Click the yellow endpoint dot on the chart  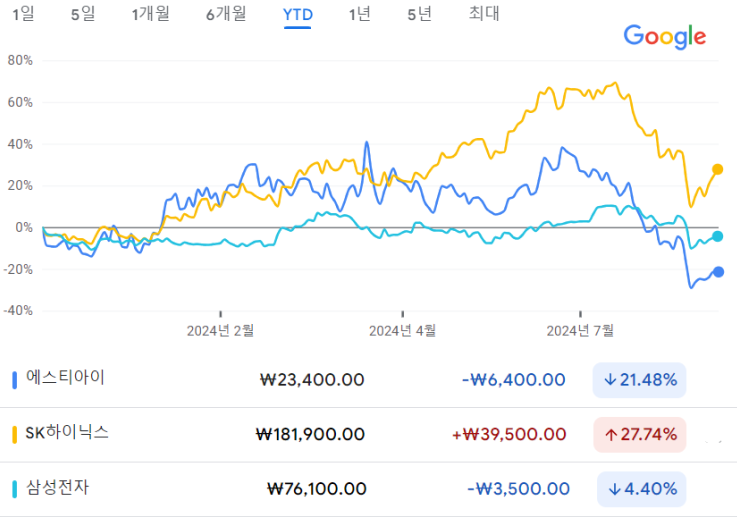[x=717, y=169]
